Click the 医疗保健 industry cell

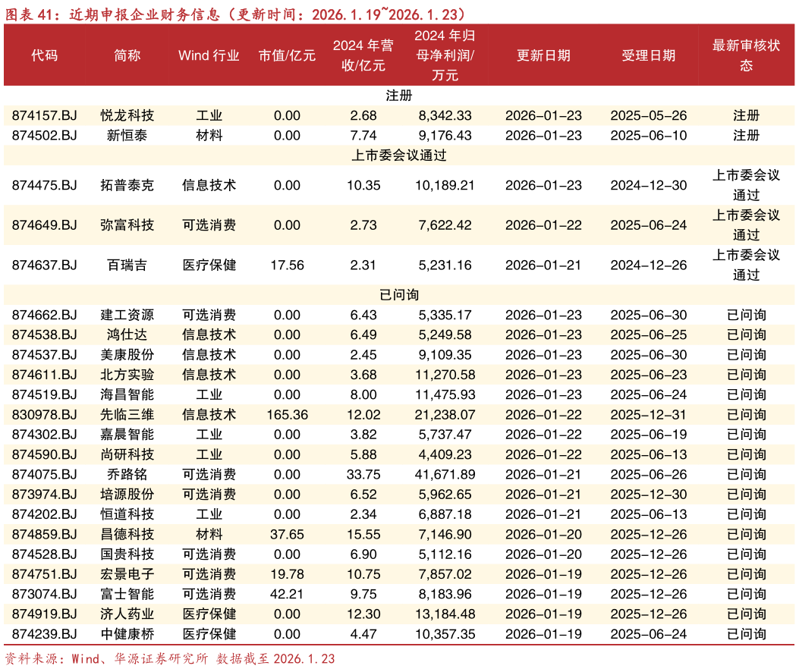click(x=210, y=614)
